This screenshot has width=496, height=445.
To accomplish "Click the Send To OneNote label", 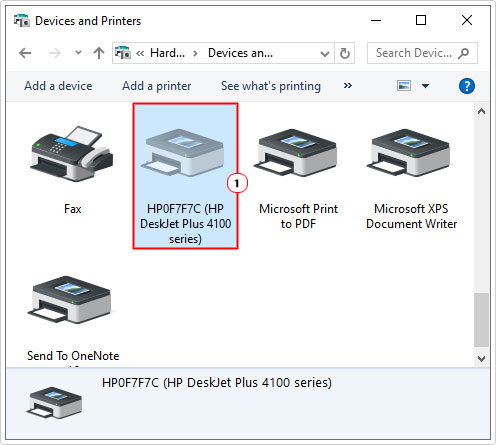I will 73,356.
